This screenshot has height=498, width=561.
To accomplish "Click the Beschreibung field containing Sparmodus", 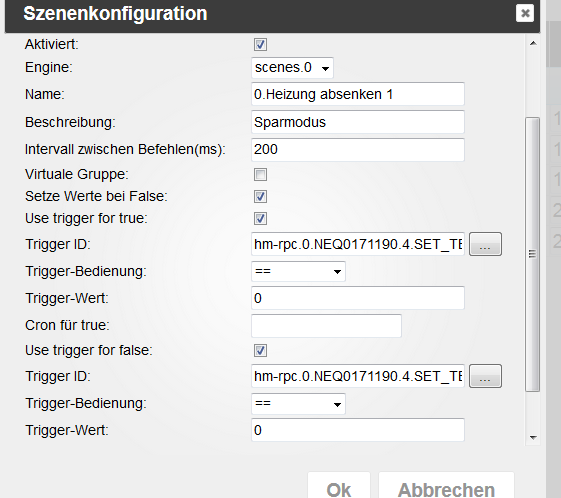I will [x=358, y=122].
